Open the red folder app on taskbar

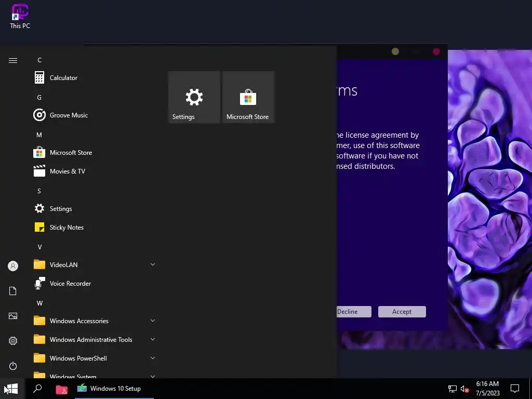(x=61, y=389)
